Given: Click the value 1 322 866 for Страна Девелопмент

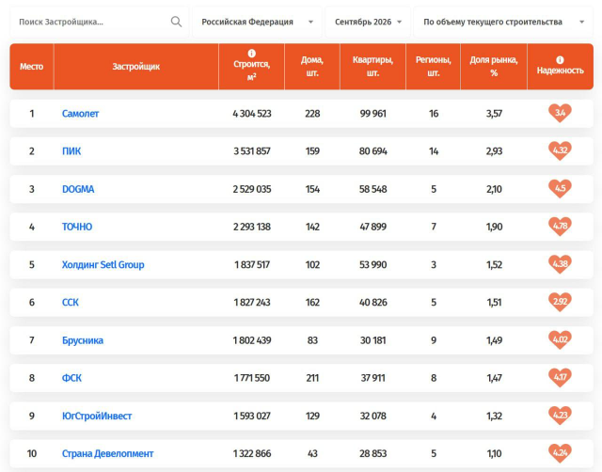Looking at the screenshot, I should [x=252, y=454].
